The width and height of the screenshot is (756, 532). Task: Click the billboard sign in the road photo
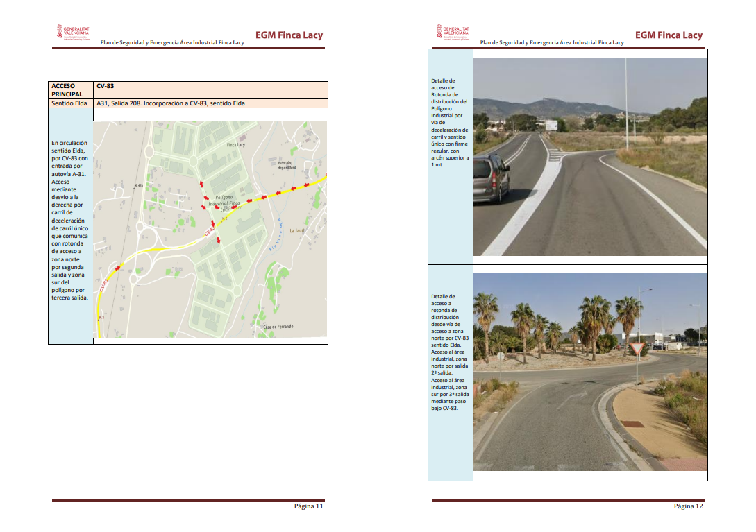(x=550, y=126)
